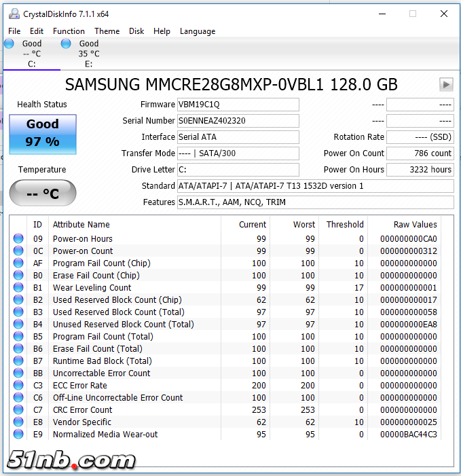Click status icon of ECC Error Rate
Viewport: 461px width, 476px height.
(x=18, y=385)
